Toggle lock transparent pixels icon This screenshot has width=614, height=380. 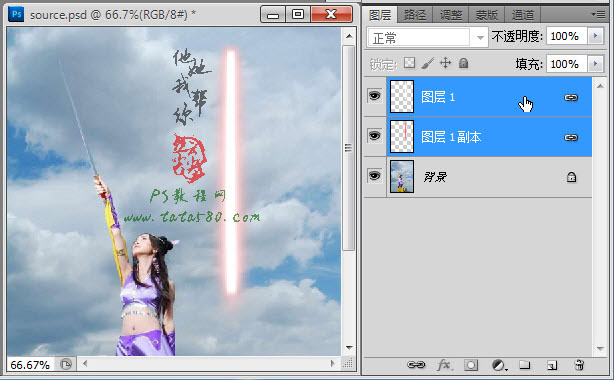[409, 63]
